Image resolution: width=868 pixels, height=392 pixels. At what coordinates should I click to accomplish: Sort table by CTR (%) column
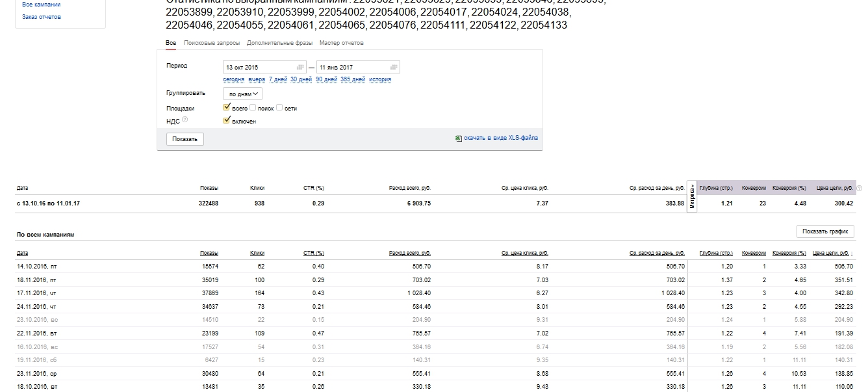[x=314, y=253]
